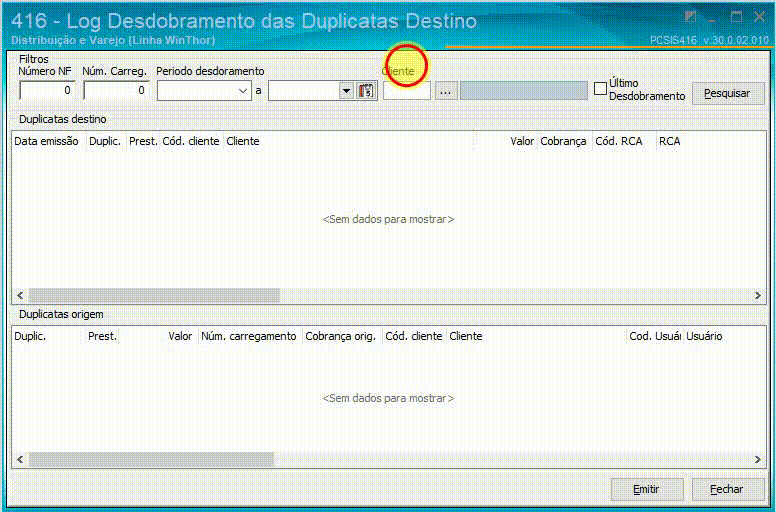Viewport: 776px width, 512px height.
Task: Click Prest. header in Duplicatas destino grid
Action: tap(144, 141)
